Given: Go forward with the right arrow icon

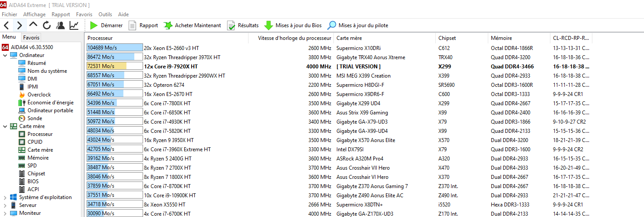Looking at the screenshot, I should tap(19, 25).
